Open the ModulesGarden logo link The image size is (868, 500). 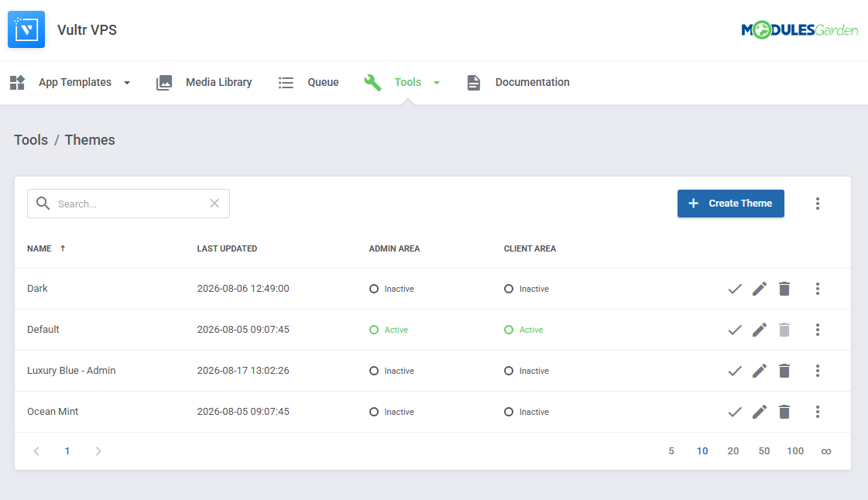pos(799,30)
